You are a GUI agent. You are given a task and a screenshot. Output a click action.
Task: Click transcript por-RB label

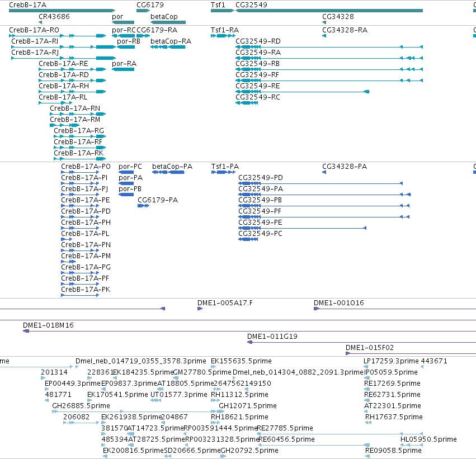[129, 41]
